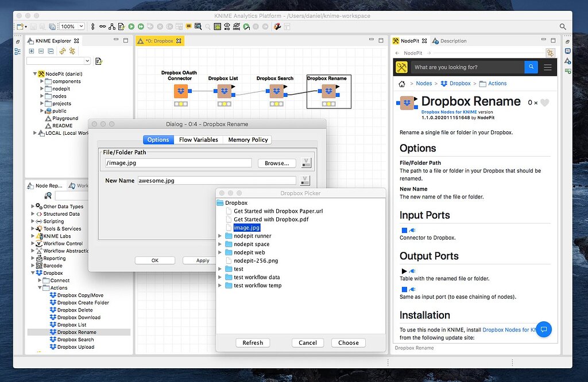The width and height of the screenshot is (588, 382).
Task: Click the new workflow wizard toolbar icon
Action: [20, 26]
